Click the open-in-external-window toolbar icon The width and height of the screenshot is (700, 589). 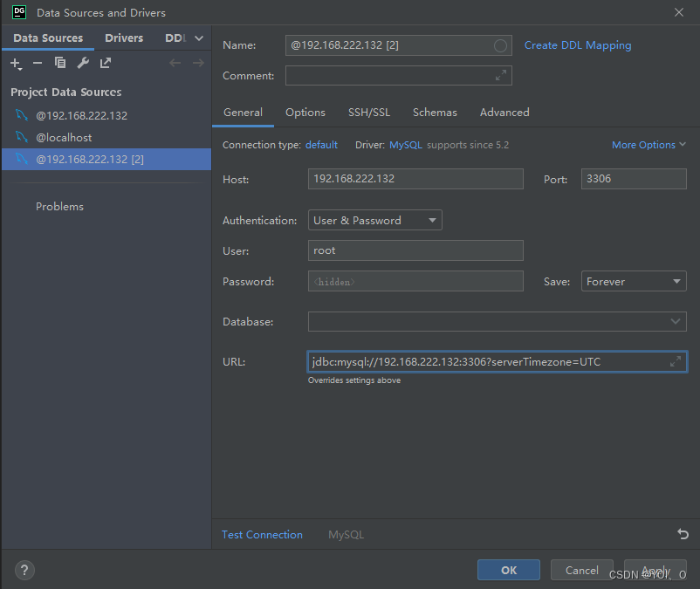(106, 63)
